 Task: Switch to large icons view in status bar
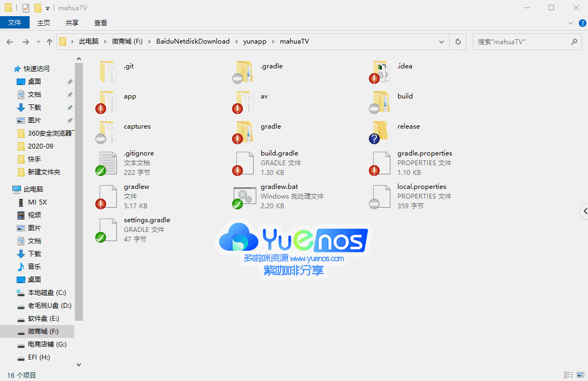tap(579, 375)
